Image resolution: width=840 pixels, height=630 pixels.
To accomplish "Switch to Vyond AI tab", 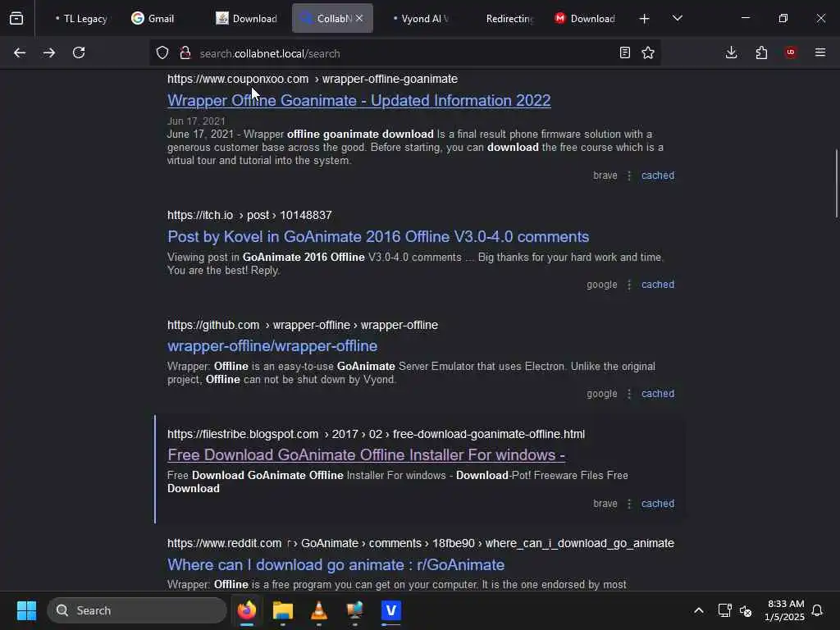I will tap(421, 19).
